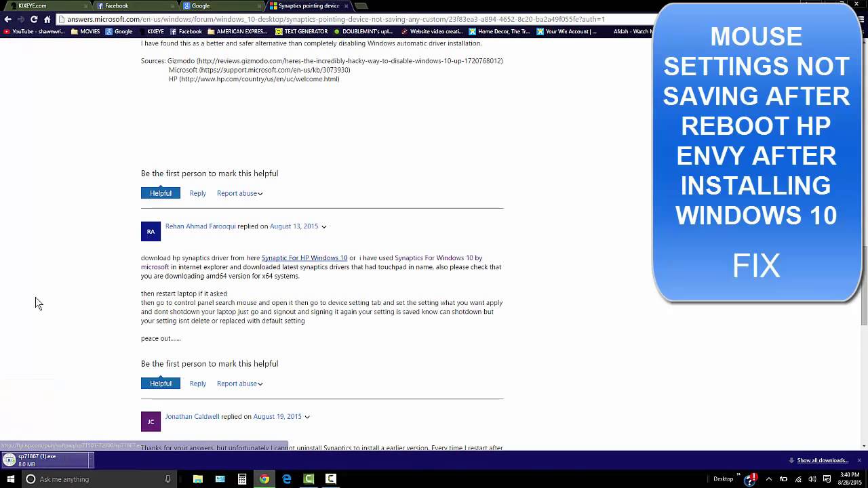Expand Report abuse above Rehan's reply
The width and height of the screenshot is (868, 488).
(x=239, y=193)
